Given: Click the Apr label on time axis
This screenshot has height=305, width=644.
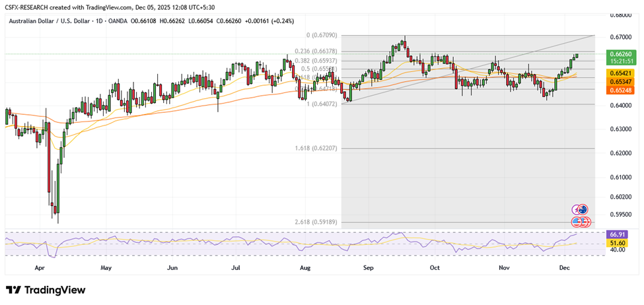Looking at the screenshot, I should 39,269.
